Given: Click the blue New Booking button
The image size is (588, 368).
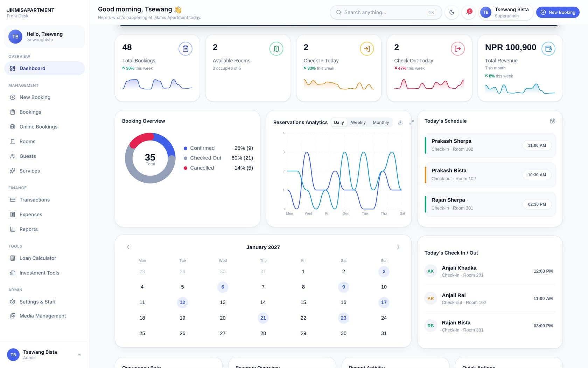Looking at the screenshot, I should pyautogui.click(x=558, y=12).
